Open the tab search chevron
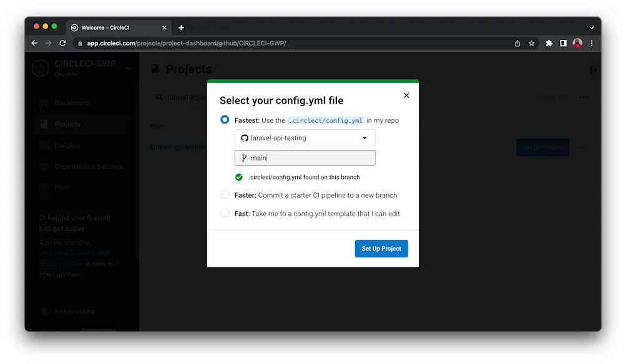The image size is (626, 364). (592, 27)
